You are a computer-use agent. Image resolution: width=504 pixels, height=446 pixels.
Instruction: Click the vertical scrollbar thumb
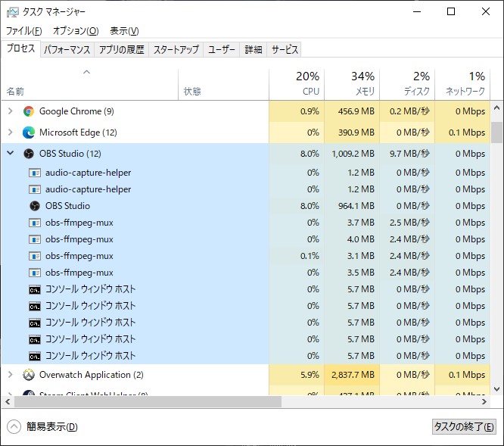click(x=496, y=133)
